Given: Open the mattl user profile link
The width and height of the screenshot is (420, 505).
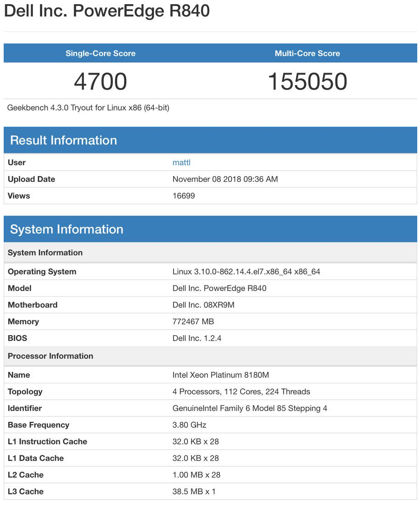Looking at the screenshot, I should point(181,163).
